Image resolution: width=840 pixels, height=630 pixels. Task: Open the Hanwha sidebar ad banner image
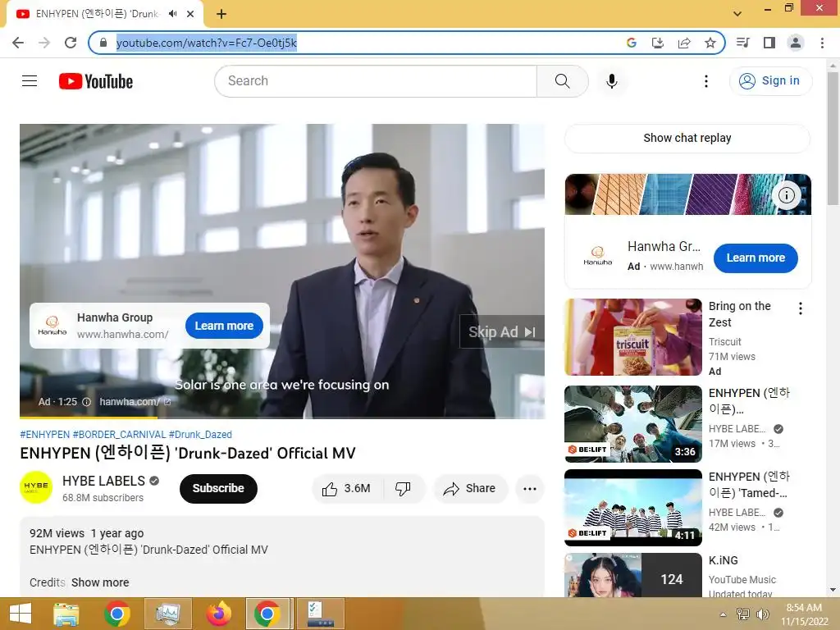pos(688,194)
